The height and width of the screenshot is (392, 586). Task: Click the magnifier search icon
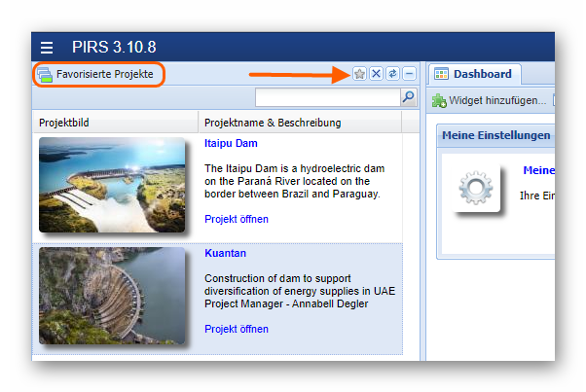[408, 97]
